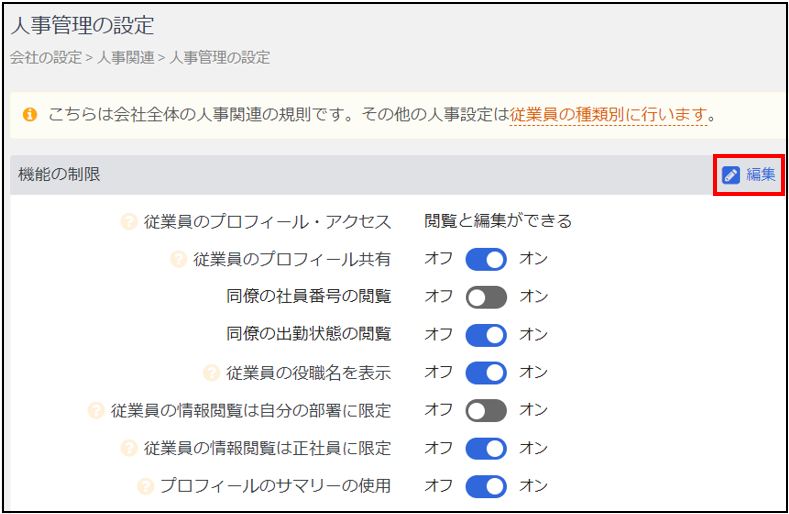This screenshot has height=514, width=789.
Task: Click 人事管理の設定 breadcrumb item
Action: tap(220, 58)
